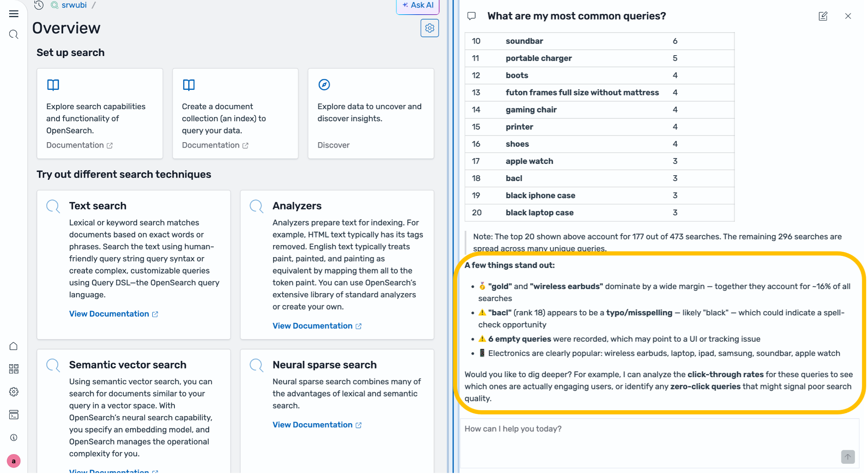Click the search magnifier icon in sidebar
Viewport: 868px width, 475px height.
pos(14,34)
